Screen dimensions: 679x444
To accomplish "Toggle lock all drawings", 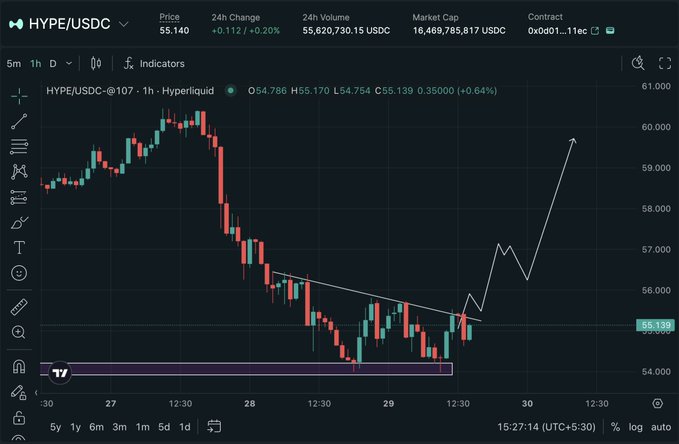I will click(19, 418).
